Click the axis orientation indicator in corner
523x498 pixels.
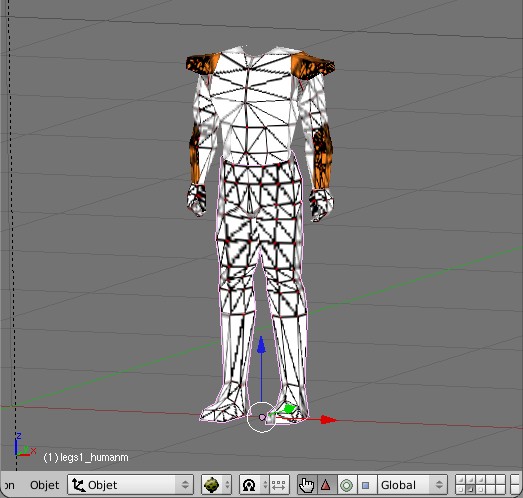pyautogui.click(x=23, y=445)
